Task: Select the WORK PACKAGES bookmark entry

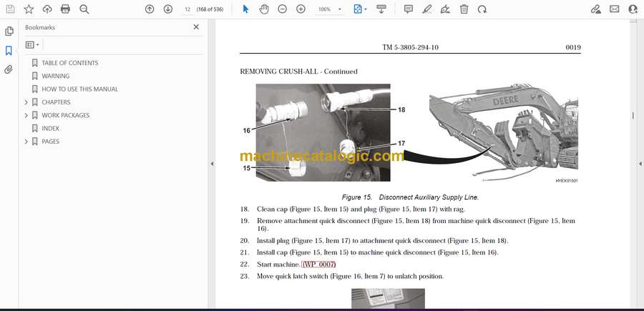Action: point(66,115)
